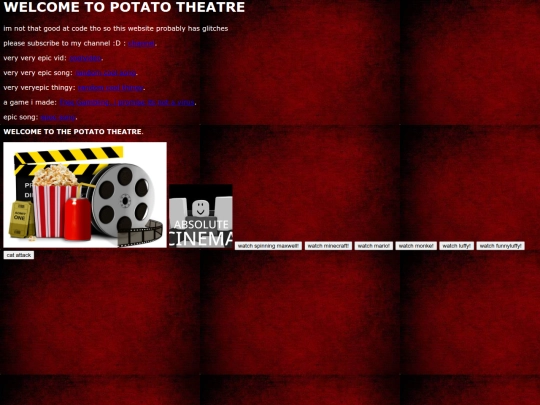Screen dimensions: 540x405
Task: Trigger the cat attack button
Action: coord(19,255)
